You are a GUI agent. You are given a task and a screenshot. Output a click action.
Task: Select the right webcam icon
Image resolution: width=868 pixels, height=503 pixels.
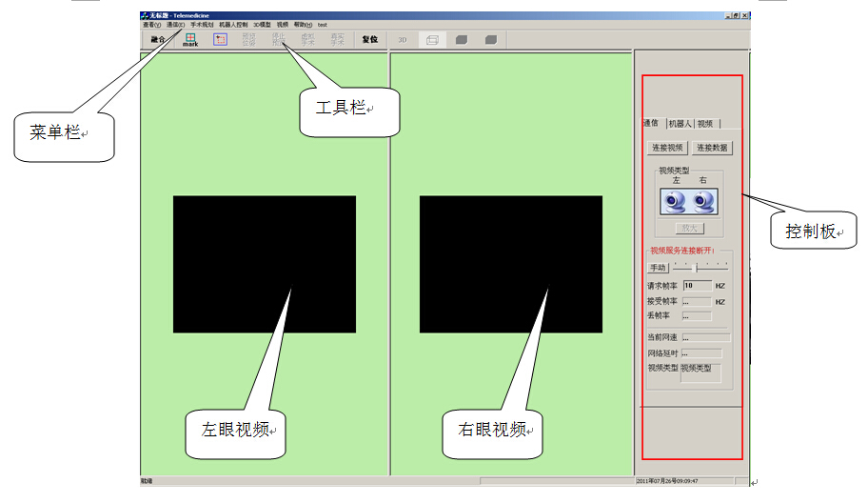pyautogui.click(x=703, y=202)
